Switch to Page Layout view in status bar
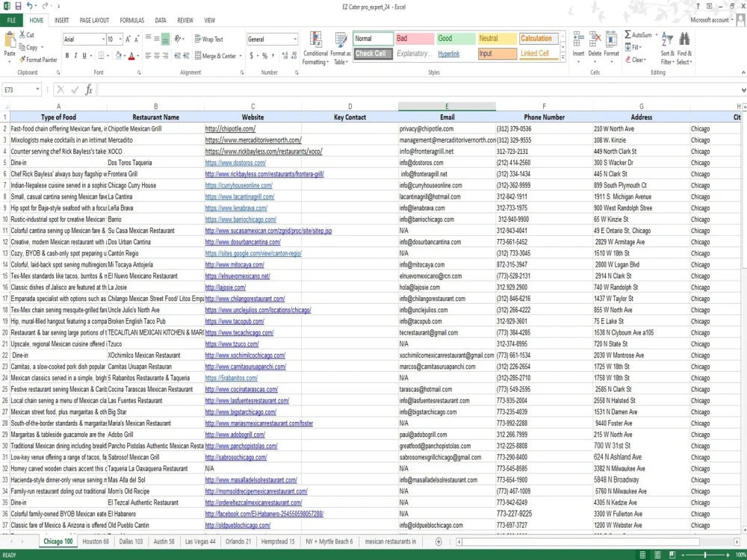The image size is (747, 560). point(657,555)
